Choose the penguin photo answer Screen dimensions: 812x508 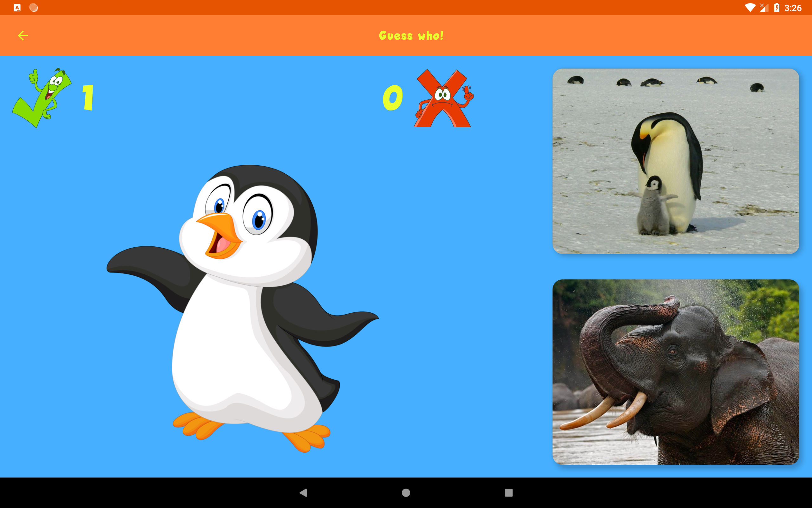[x=675, y=161]
